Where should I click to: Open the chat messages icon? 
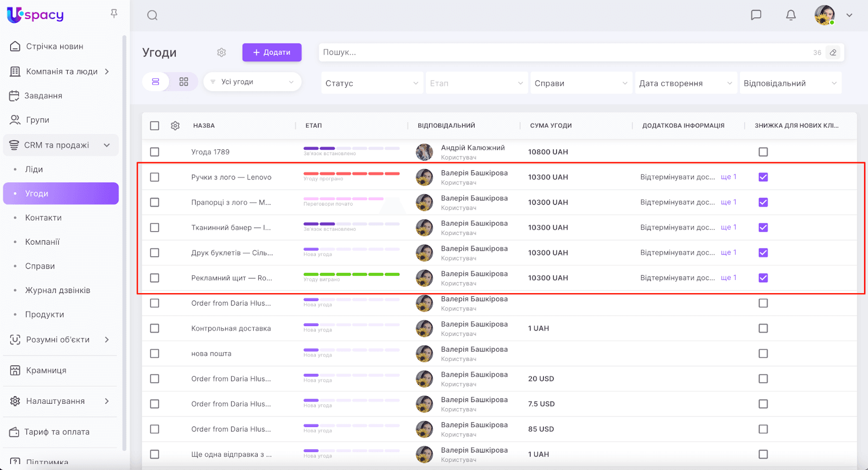coord(756,15)
